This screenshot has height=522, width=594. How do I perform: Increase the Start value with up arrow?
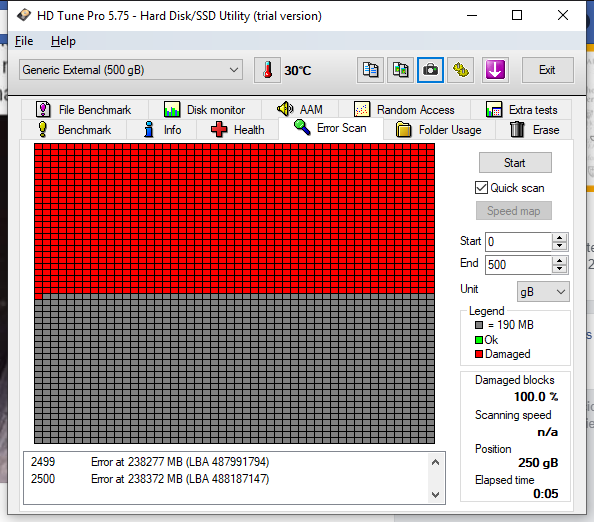pyautogui.click(x=560, y=238)
